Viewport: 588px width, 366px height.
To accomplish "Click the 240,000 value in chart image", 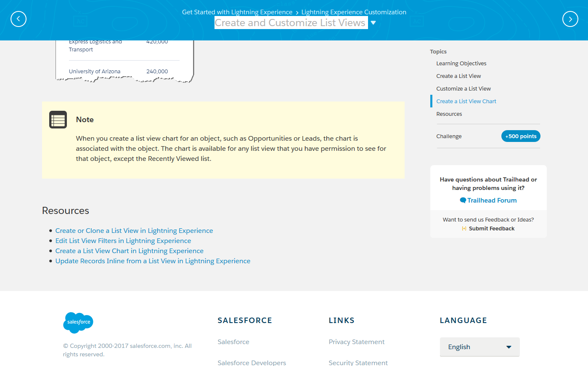I will click(x=157, y=72).
